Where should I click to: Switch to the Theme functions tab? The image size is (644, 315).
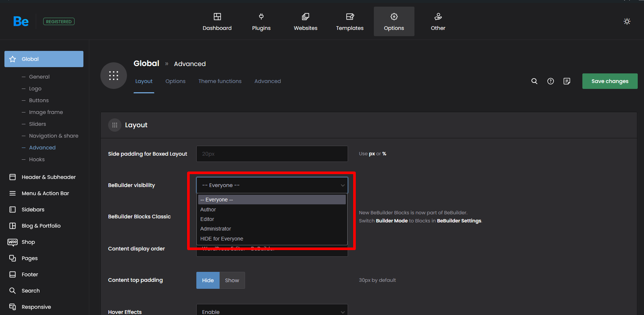[220, 81]
